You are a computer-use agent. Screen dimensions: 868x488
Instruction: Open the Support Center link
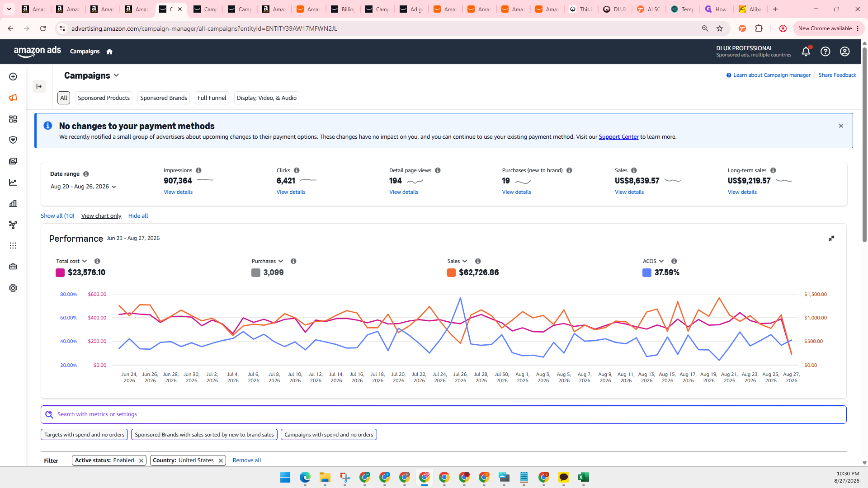coord(618,137)
